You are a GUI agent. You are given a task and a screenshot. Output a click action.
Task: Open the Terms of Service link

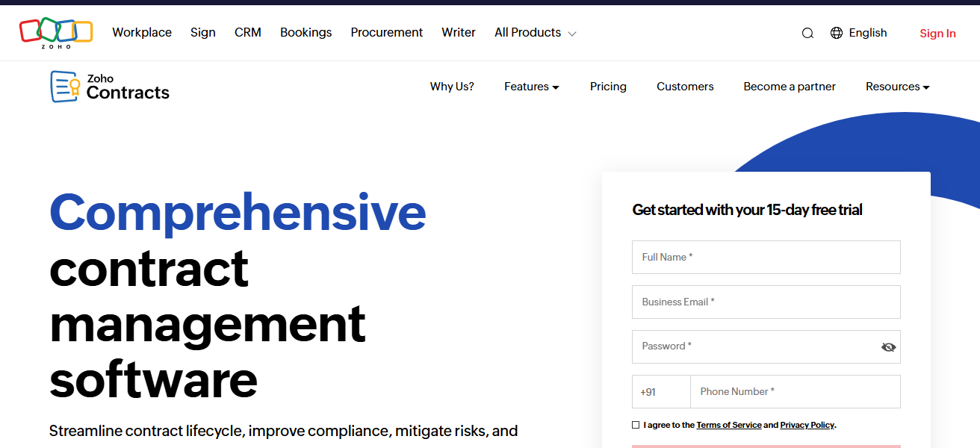729,425
